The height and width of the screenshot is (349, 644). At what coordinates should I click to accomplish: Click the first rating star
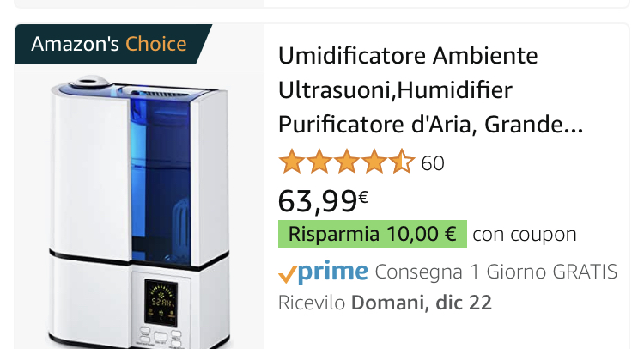point(292,162)
